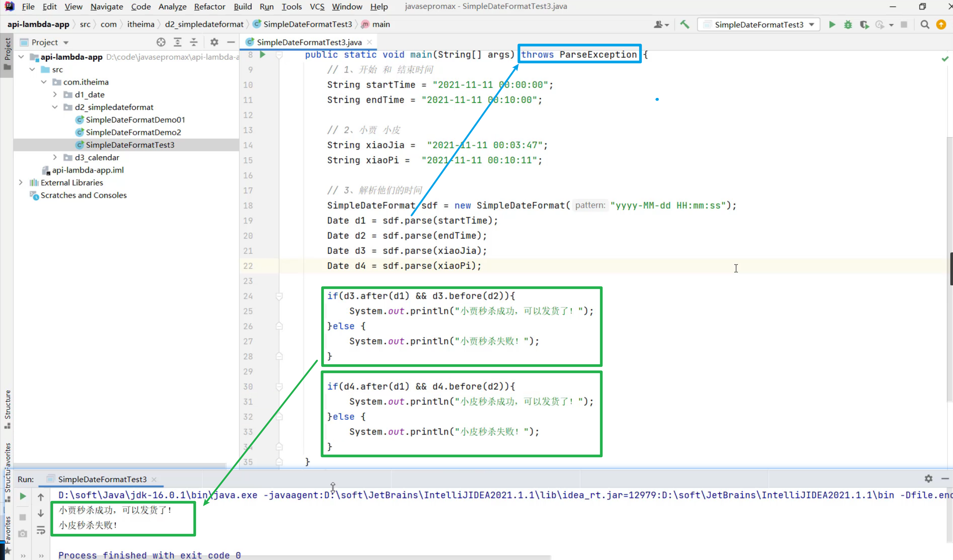Viewport: 953px width, 560px height.
Task: Click the Debug bug icon
Action: [x=848, y=24]
